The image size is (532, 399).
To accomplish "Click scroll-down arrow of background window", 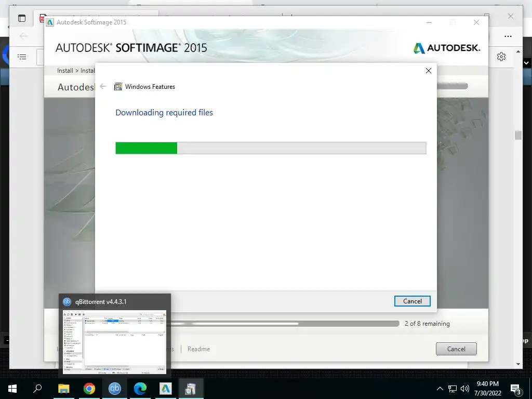I will (x=518, y=364).
